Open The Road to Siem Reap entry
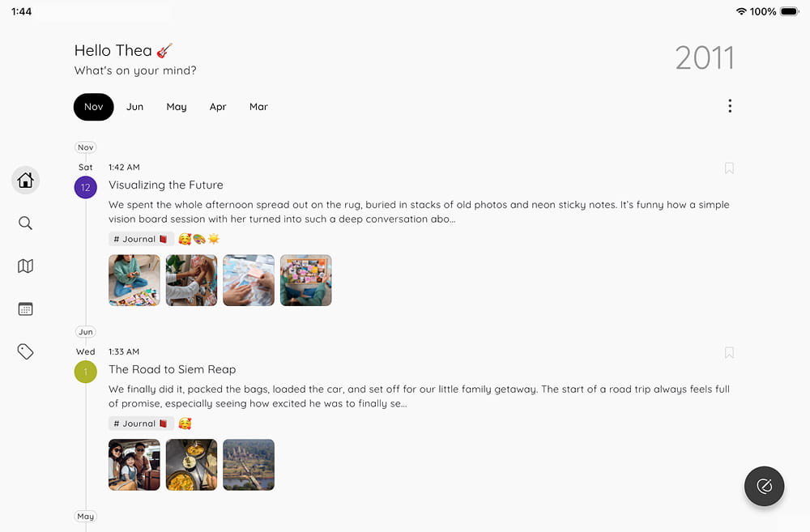Screen dimensions: 810x532 (x=172, y=369)
